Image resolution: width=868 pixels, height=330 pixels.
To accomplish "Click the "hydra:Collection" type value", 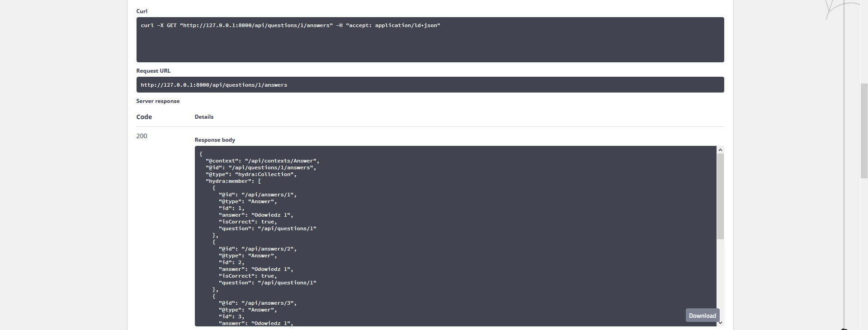I will tap(264, 174).
